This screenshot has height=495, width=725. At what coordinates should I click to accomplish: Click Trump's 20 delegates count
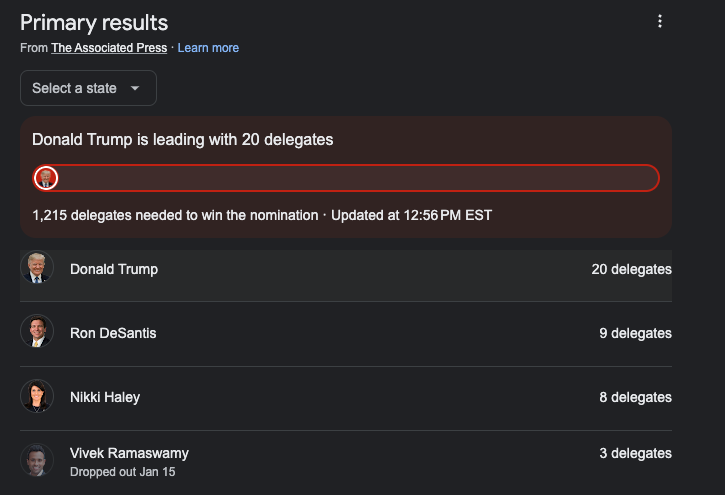point(631,269)
